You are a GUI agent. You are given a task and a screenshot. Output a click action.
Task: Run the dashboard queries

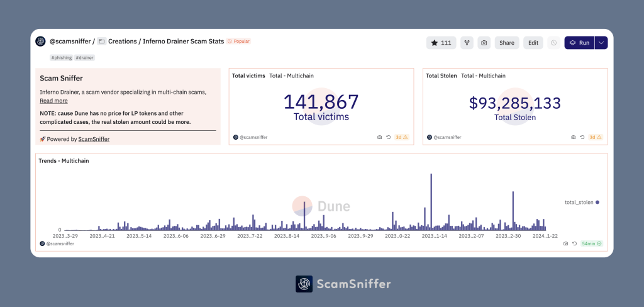click(579, 43)
